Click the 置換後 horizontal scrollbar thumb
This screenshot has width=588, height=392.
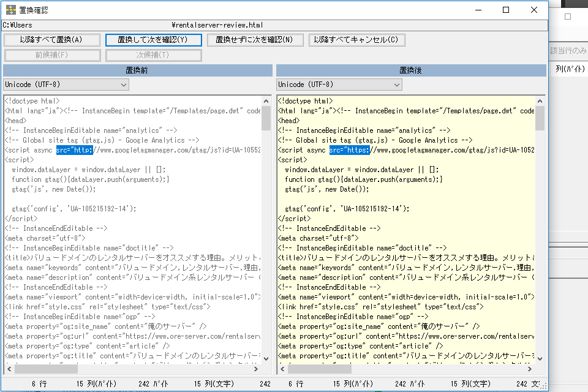[x=320, y=369]
